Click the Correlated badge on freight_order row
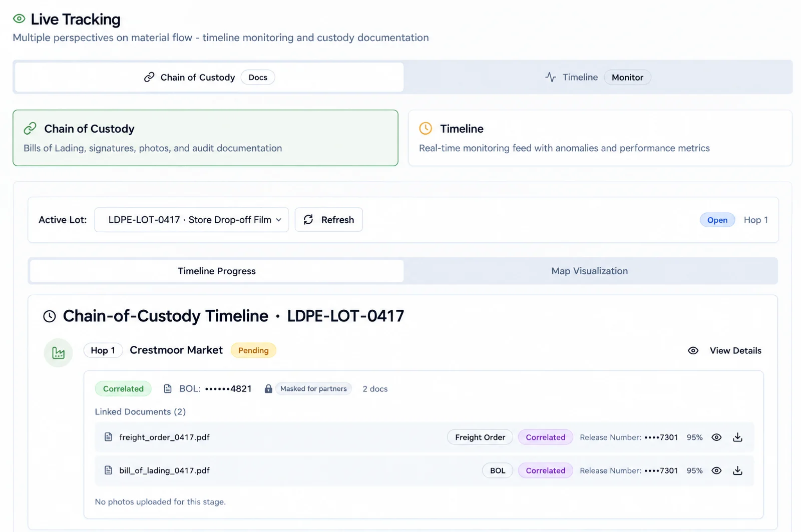This screenshot has height=532, width=801. pyautogui.click(x=546, y=437)
